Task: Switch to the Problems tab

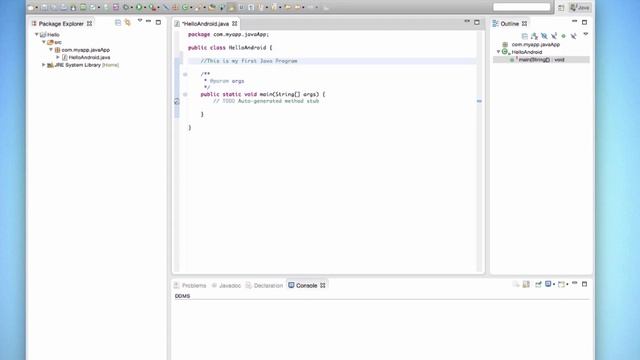Action: (x=190, y=285)
